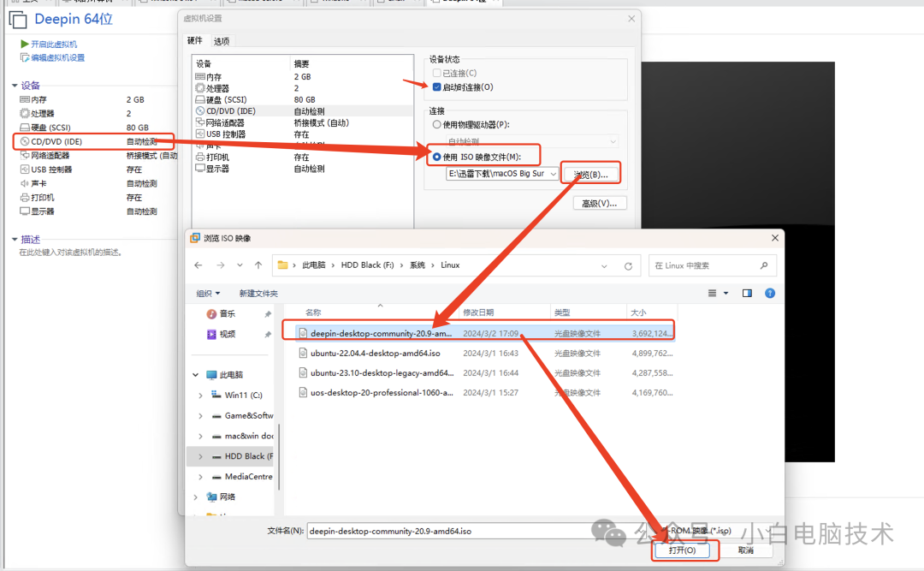Image resolution: width=924 pixels, height=571 pixels.
Task: Click the refresh icon in file browser
Action: pos(628,266)
